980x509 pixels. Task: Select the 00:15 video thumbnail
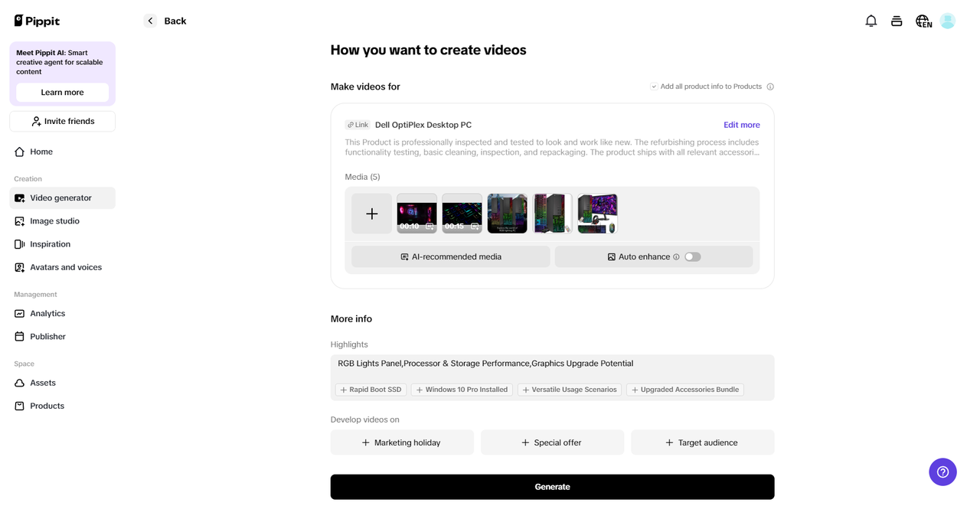coord(462,214)
